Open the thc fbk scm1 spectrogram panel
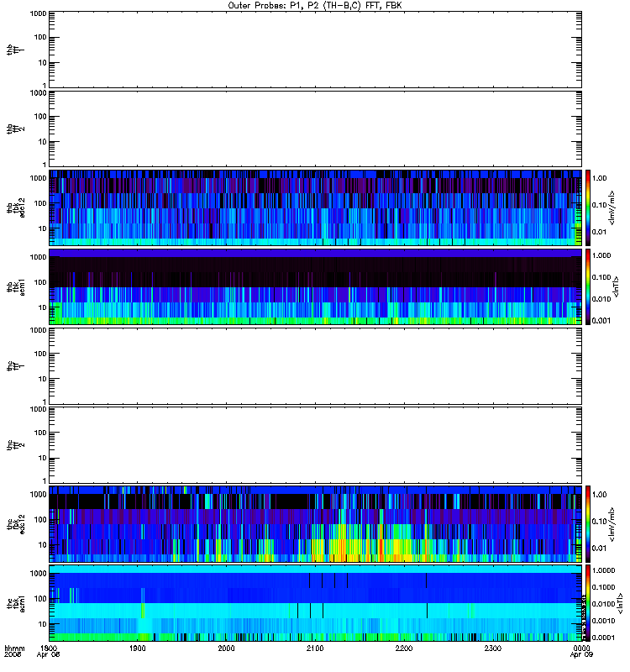630x672 pixels. (315, 603)
